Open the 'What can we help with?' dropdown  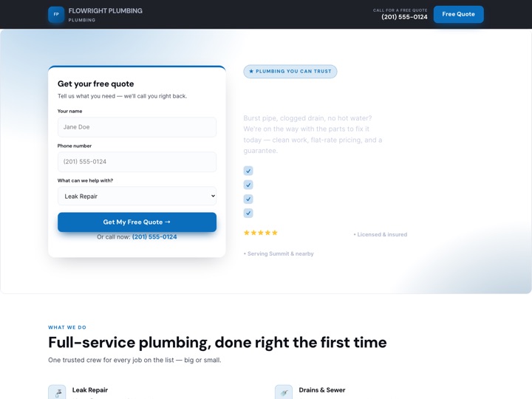[137, 196]
